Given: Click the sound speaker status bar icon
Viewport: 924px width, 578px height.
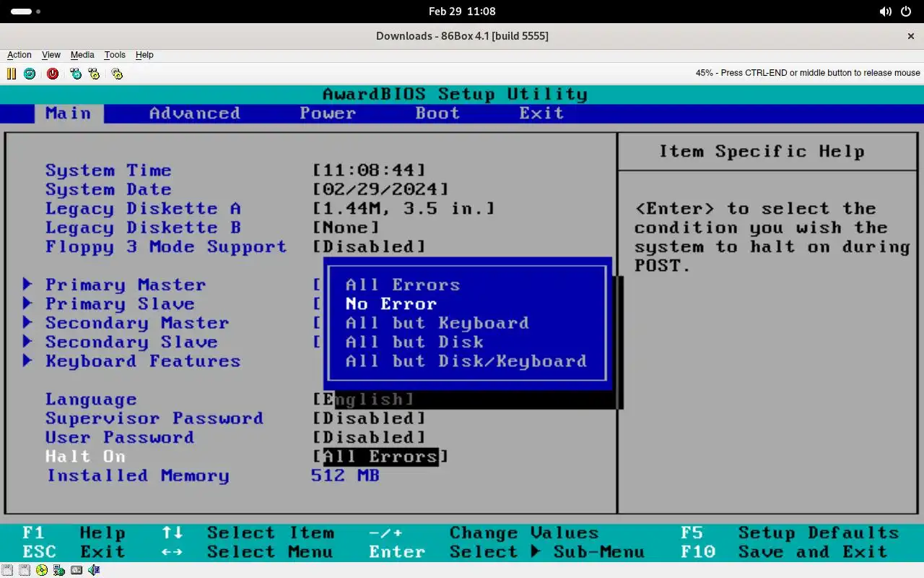Looking at the screenshot, I should [x=94, y=570].
